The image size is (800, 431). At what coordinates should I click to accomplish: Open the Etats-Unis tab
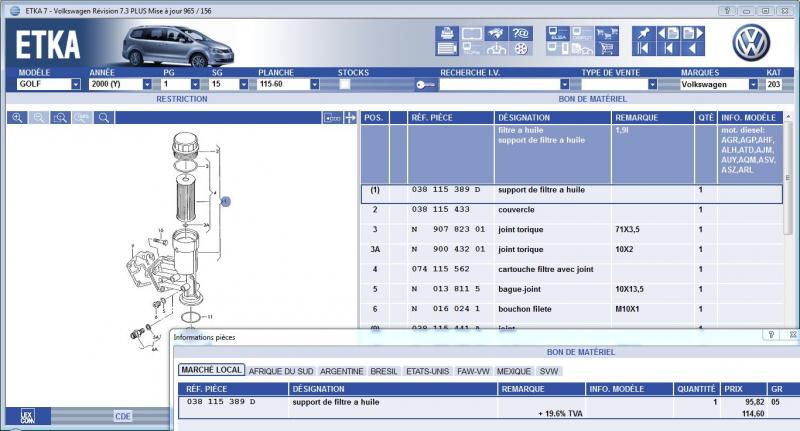point(428,371)
